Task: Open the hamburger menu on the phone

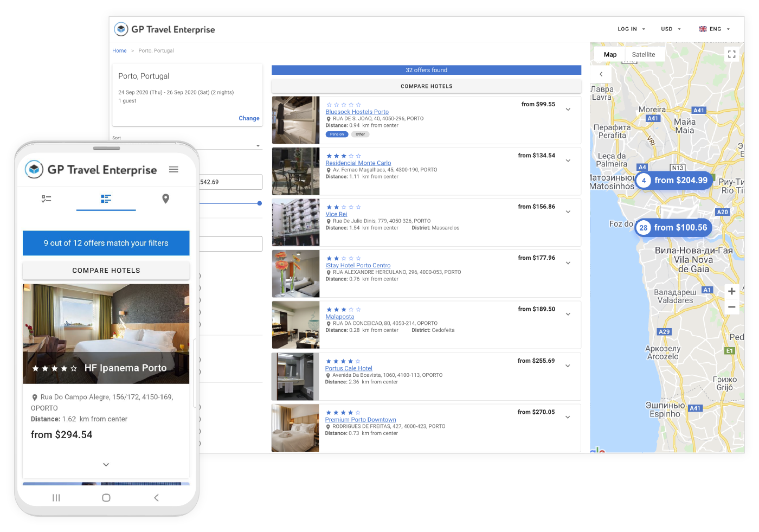Action: (173, 170)
